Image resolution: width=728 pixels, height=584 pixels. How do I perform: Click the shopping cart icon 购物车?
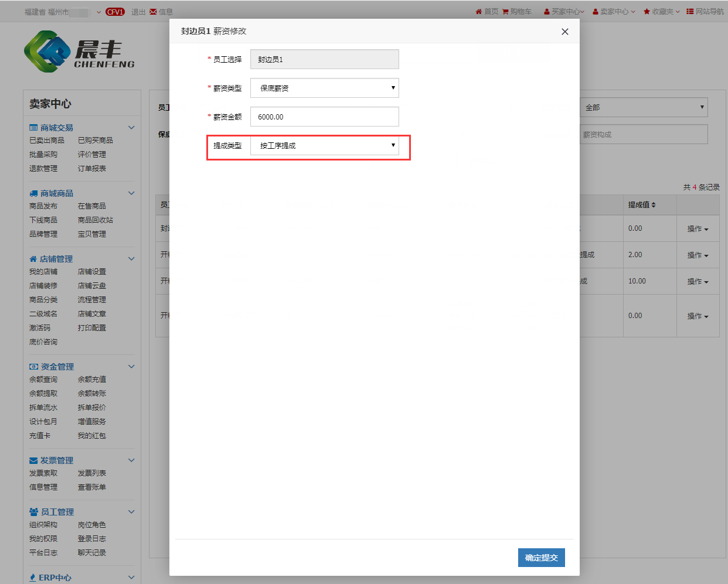click(505, 12)
